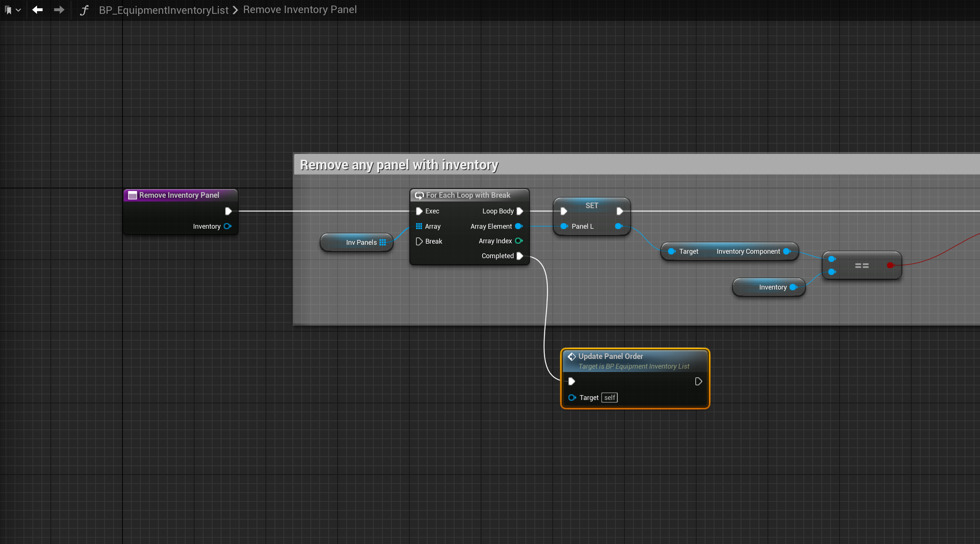Click Update Panel Order execution output pin
This screenshot has height=544, width=980.
pos(698,381)
